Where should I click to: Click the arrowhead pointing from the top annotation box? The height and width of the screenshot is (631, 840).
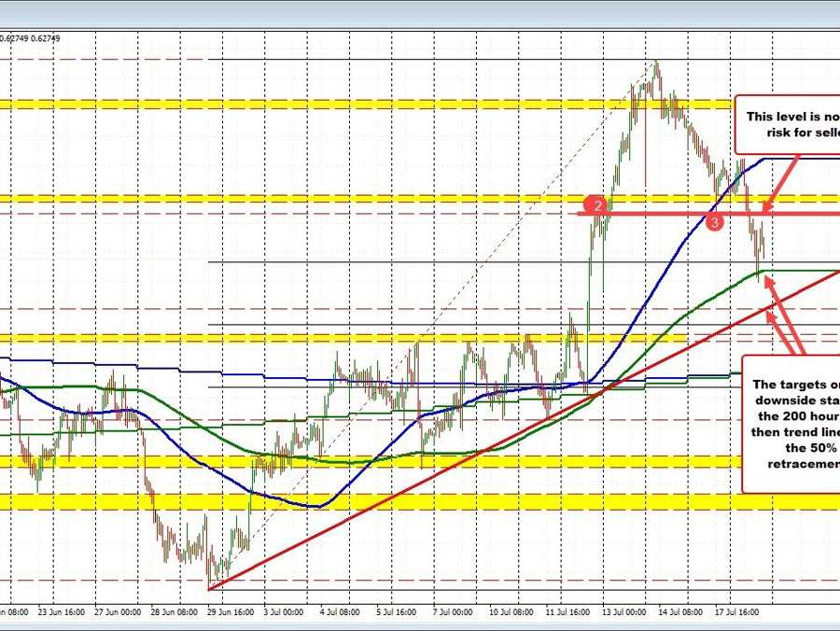[x=767, y=205]
